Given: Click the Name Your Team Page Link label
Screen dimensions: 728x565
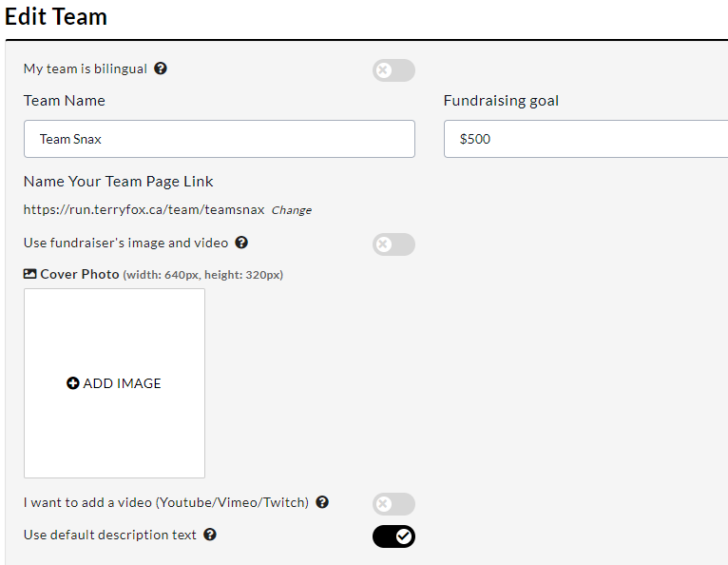Looking at the screenshot, I should click(119, 182).
